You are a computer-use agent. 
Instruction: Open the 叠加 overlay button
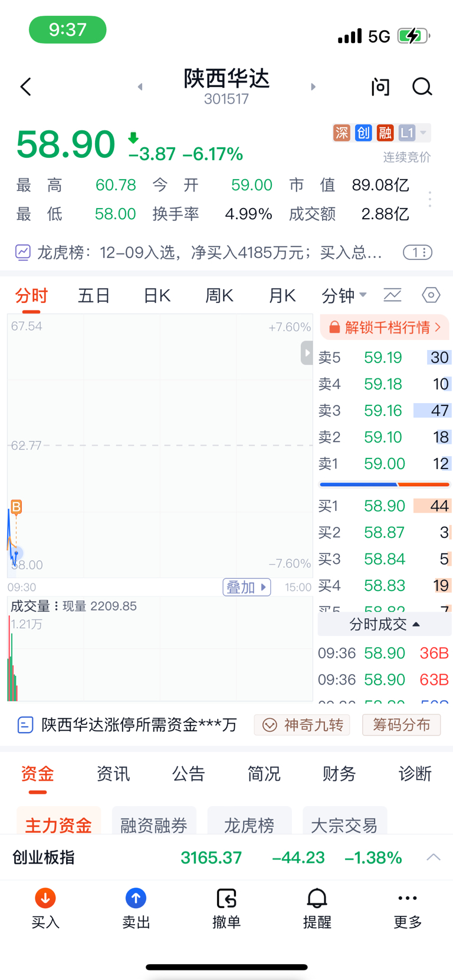[x=247, y=587]
